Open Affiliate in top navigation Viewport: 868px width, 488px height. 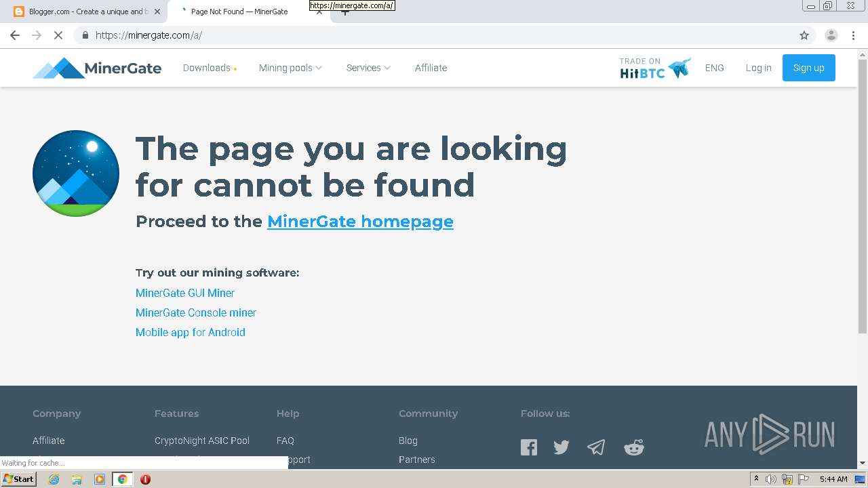coord(431,68)
